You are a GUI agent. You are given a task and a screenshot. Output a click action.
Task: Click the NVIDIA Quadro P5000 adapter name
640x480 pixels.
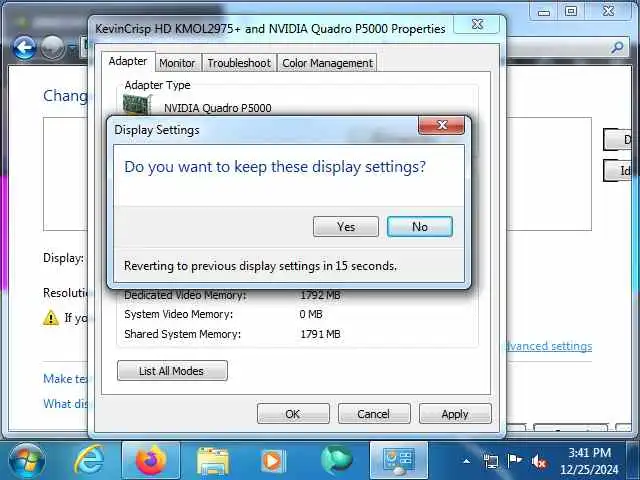tap(218, 108)
